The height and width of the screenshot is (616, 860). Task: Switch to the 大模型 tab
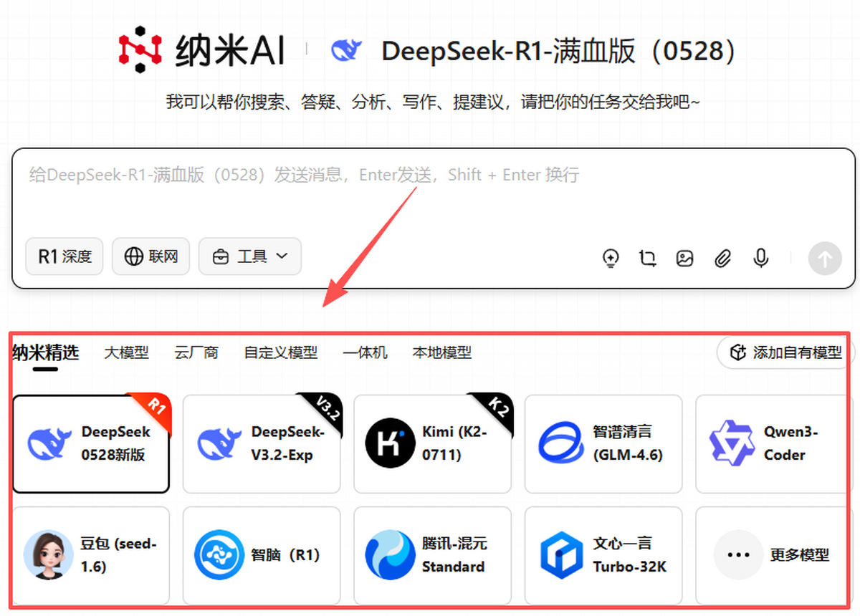[126, 352]
